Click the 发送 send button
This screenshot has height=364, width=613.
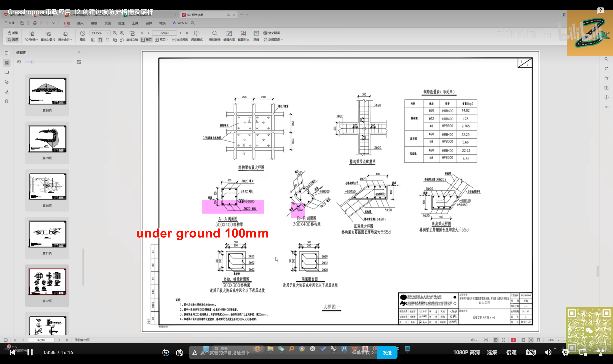tap(387, 353)
